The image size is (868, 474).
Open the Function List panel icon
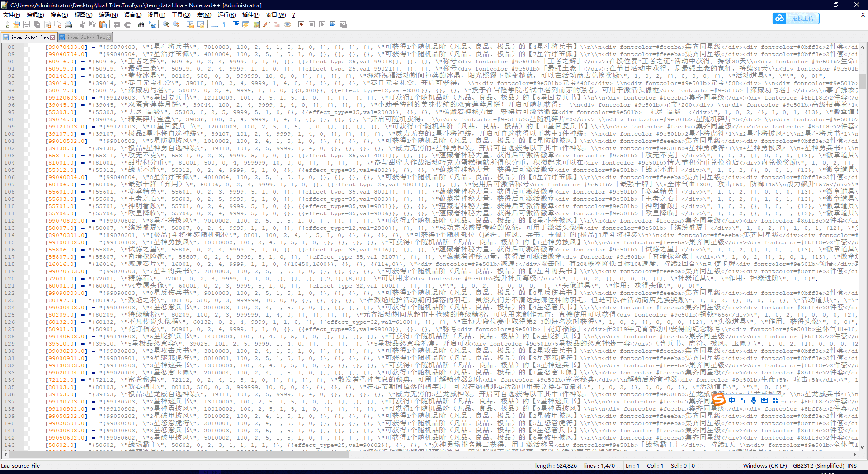pyautogui.click(x=267, y=24)
